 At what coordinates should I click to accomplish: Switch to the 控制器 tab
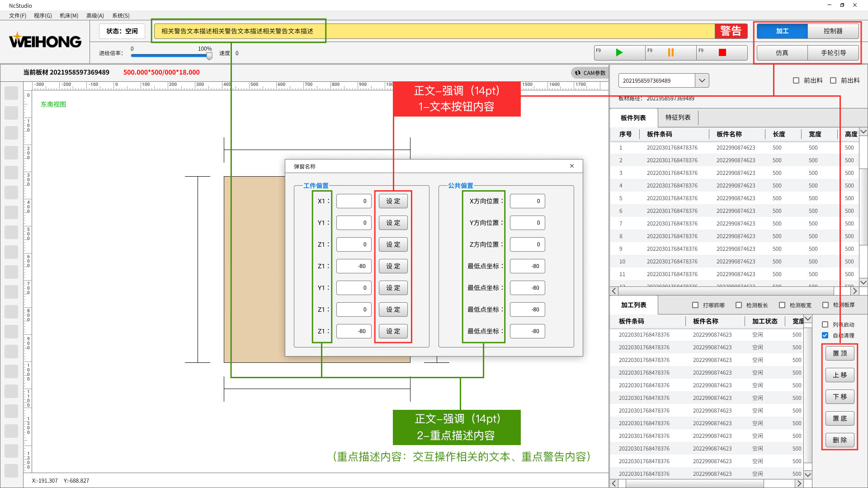[833, 31]
